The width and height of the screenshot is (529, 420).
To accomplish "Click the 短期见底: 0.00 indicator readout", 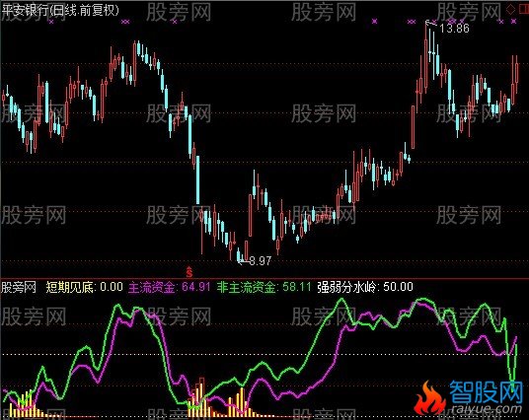I will click(84, 287).
